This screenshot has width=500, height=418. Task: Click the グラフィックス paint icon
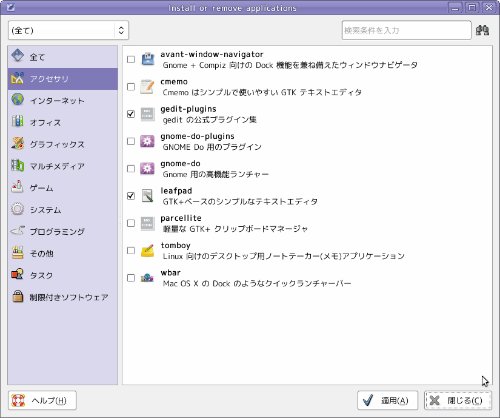(18, 144)
